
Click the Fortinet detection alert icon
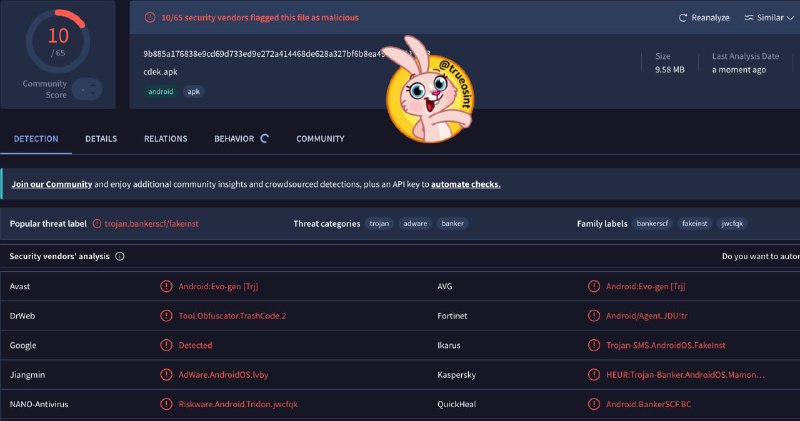coord(594,316)
